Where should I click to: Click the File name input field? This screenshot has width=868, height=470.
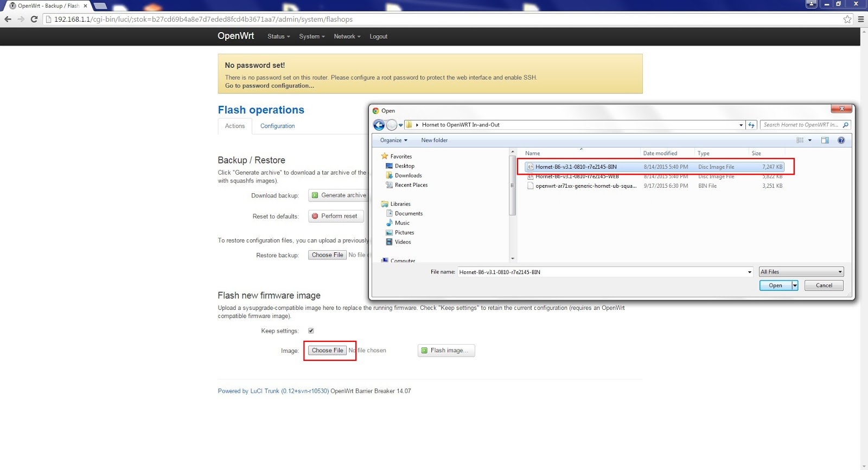(602, 272)
